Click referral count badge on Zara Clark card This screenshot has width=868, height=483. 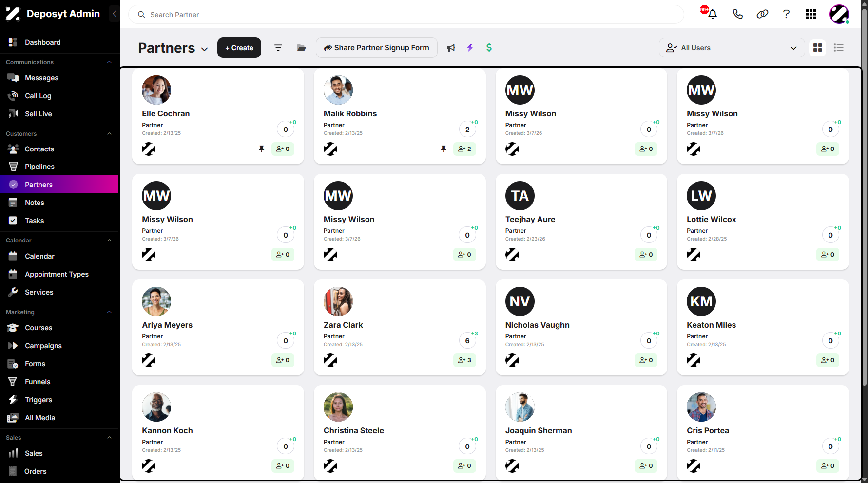(x=465, y=360)
